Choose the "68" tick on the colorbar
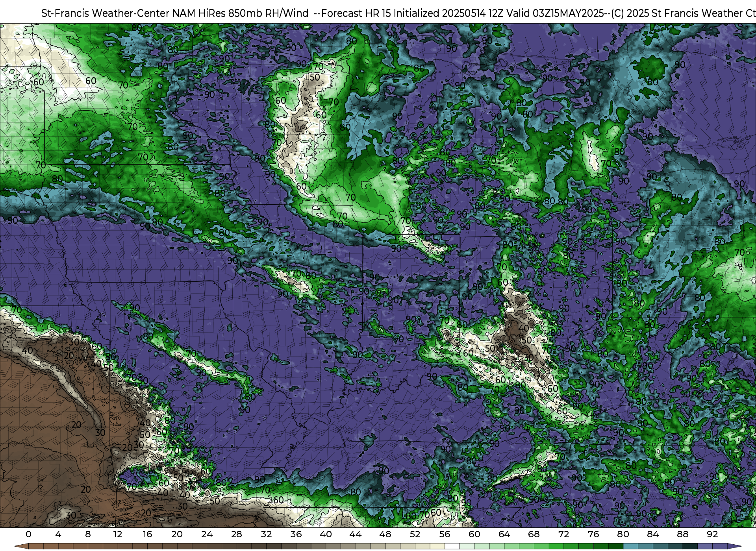The height and width of the screenshot is (551, 756). click(x=534, y=534)
